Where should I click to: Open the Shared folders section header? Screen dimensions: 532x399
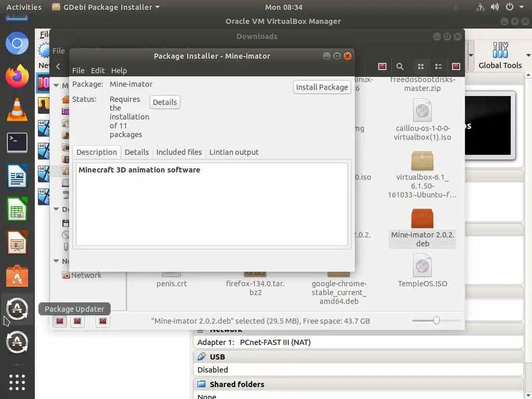237,384
